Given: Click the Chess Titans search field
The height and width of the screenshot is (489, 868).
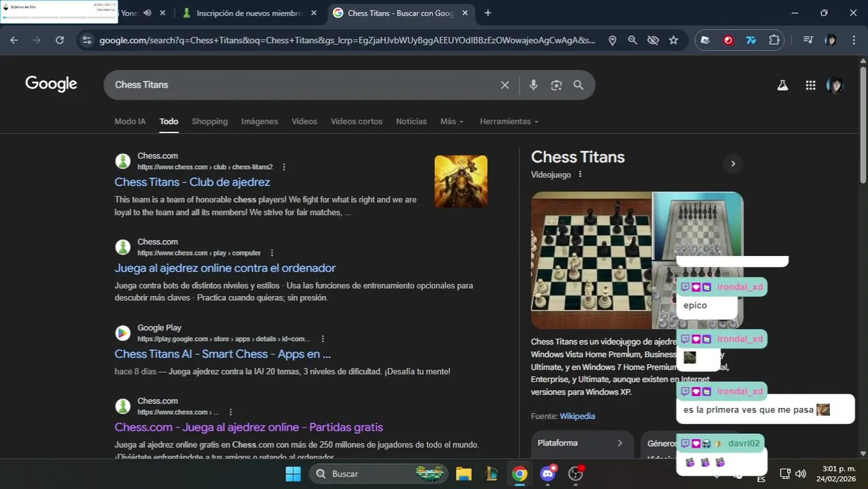Looking at the screenshot, I should click(302, 85).
